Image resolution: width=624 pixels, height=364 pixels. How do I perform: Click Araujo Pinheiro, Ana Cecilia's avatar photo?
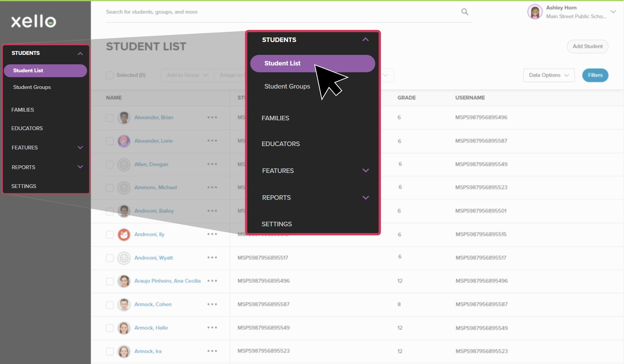[124, 281]
